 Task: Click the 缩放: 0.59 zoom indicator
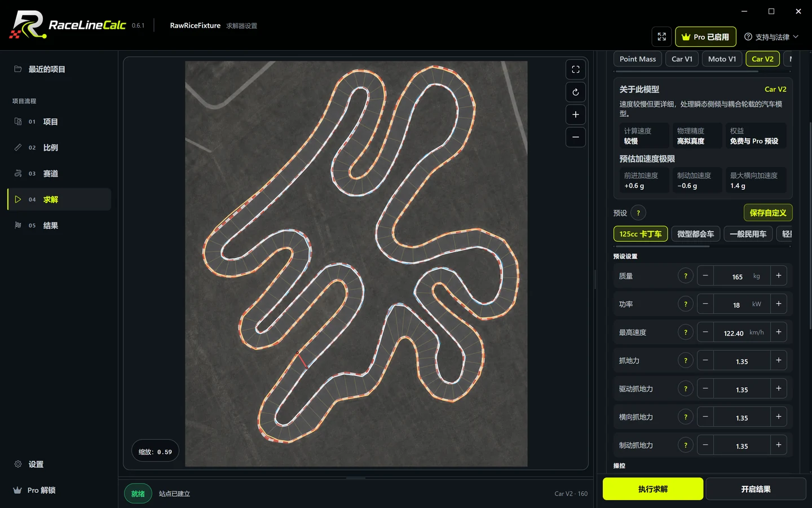[155, 451]
